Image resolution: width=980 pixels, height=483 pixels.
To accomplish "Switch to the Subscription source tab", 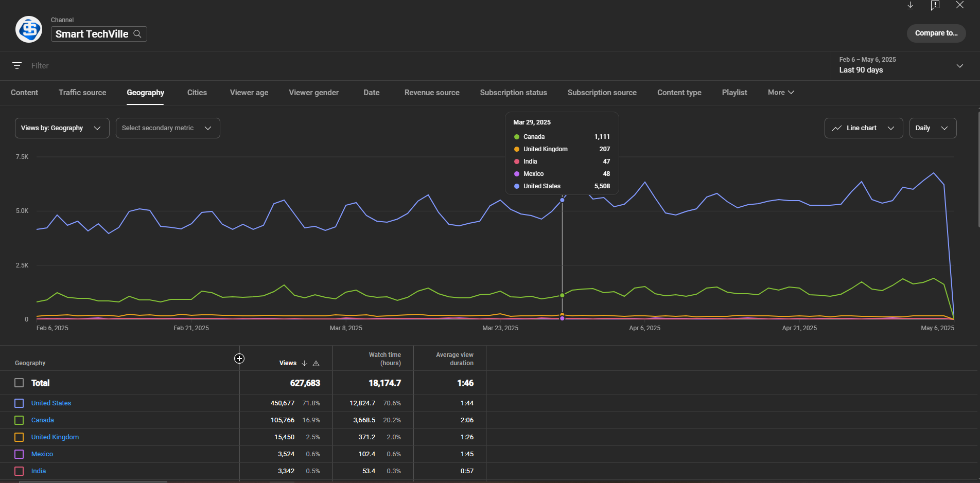I will 602,93.
